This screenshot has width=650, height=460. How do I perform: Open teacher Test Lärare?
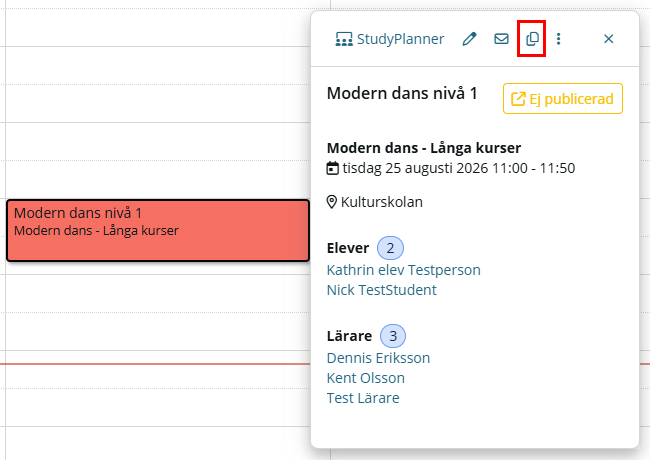[363, 398]
